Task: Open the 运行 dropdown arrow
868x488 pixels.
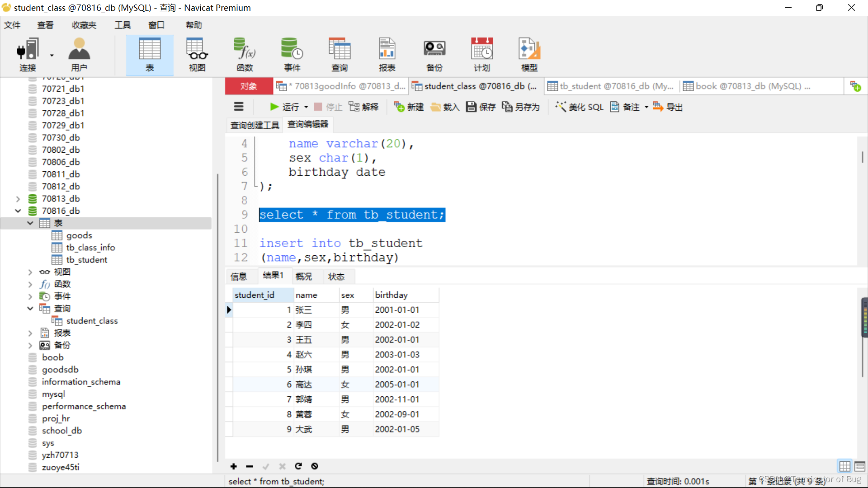Action: tap(306, 107)
